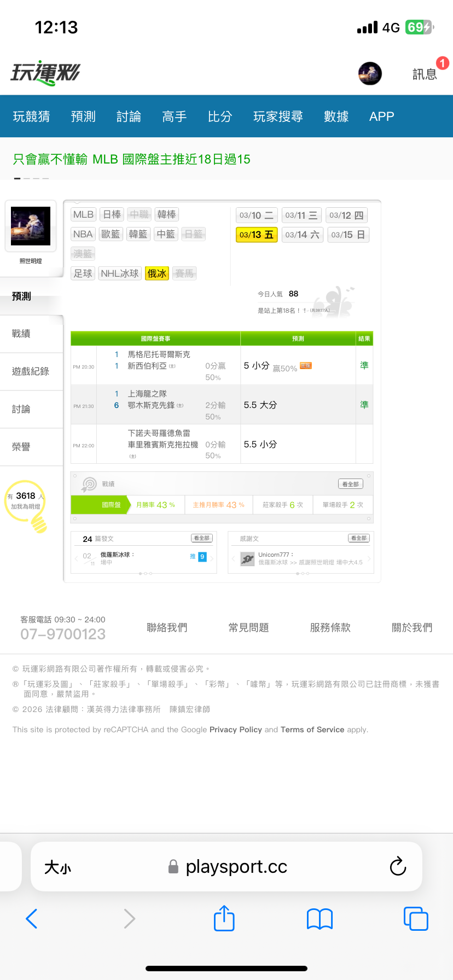Select the MLB league filter
This screenshot has width=453, height=980.
click(x=84, y=214)
